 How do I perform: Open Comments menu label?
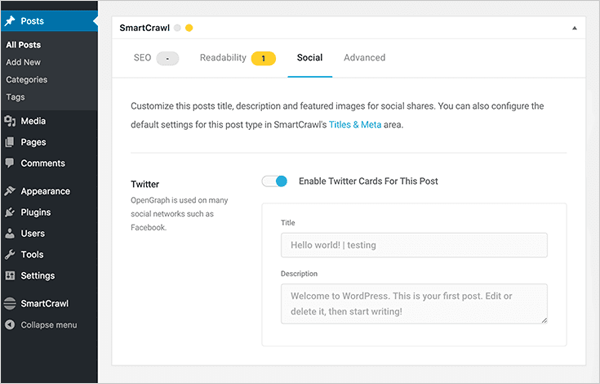click(43, 163)
